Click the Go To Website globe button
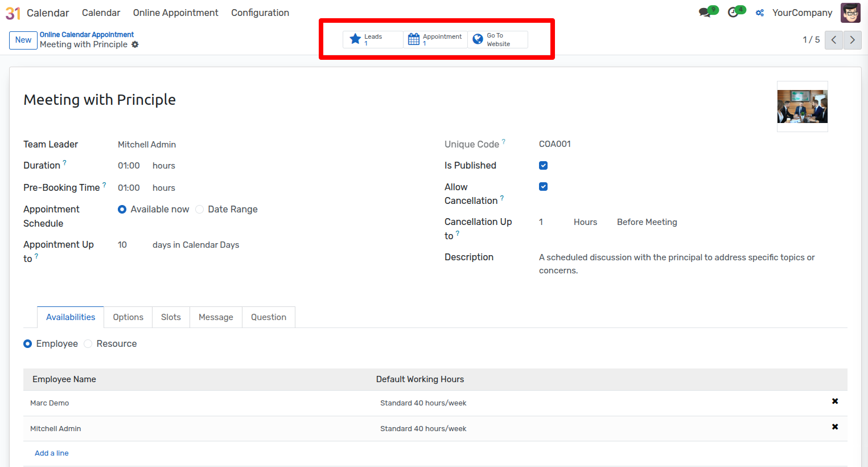This screenshot has width=868, height=467. (x=497, y=39)
